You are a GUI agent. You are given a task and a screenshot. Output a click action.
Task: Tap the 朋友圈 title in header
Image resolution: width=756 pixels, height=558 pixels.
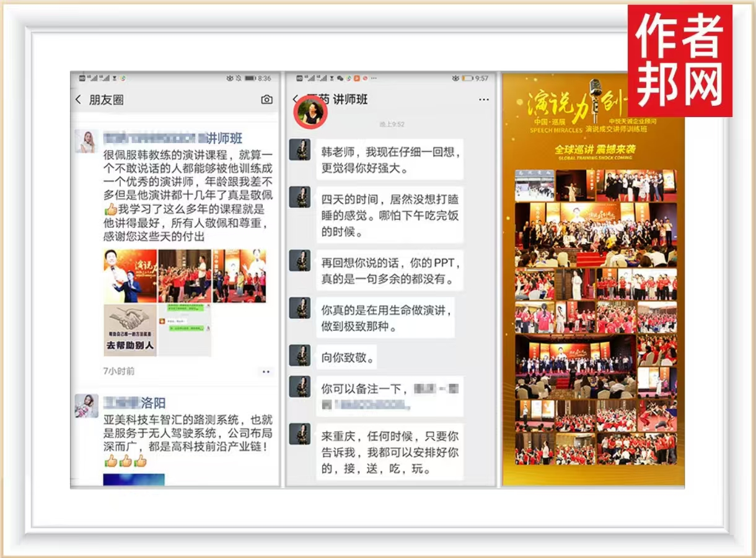[x=106, y=100]
